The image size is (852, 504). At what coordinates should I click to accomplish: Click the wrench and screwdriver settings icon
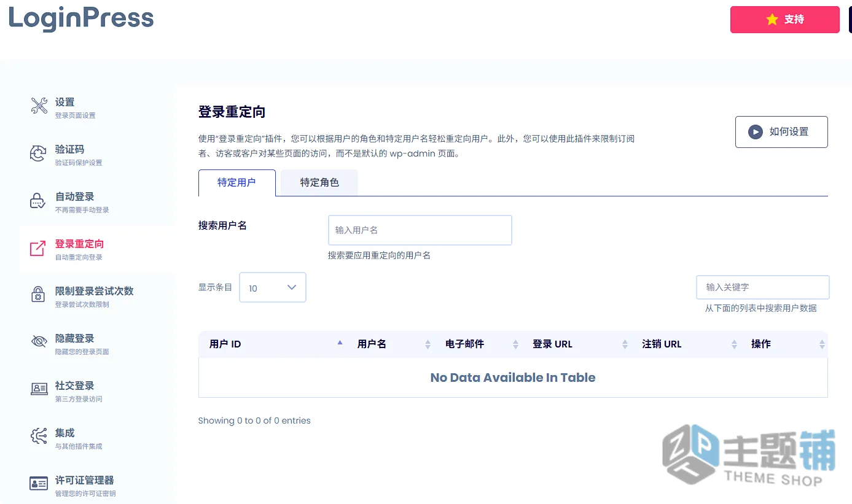[x=39, y=106]
